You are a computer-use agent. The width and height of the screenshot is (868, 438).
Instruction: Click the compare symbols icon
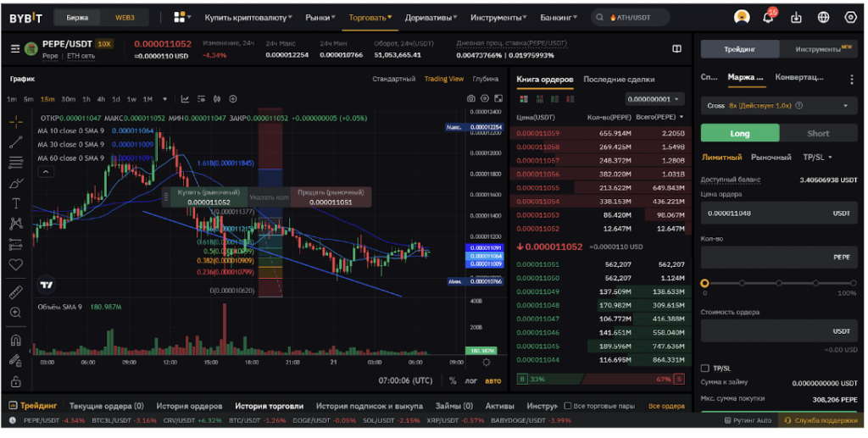click(x=217, y=99)
